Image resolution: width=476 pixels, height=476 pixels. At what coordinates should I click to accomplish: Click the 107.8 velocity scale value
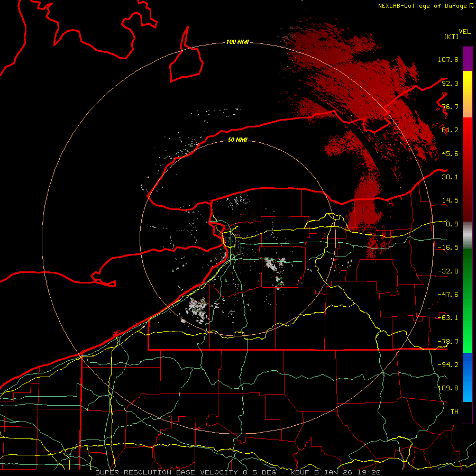click(x=448, y=59)
